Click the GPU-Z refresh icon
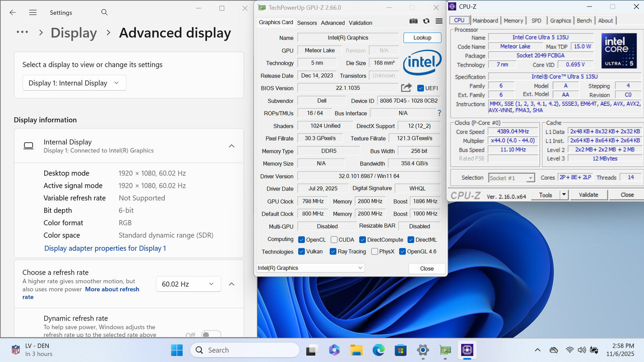The width and height of the screenshot is (644, 362). [426, 21]
